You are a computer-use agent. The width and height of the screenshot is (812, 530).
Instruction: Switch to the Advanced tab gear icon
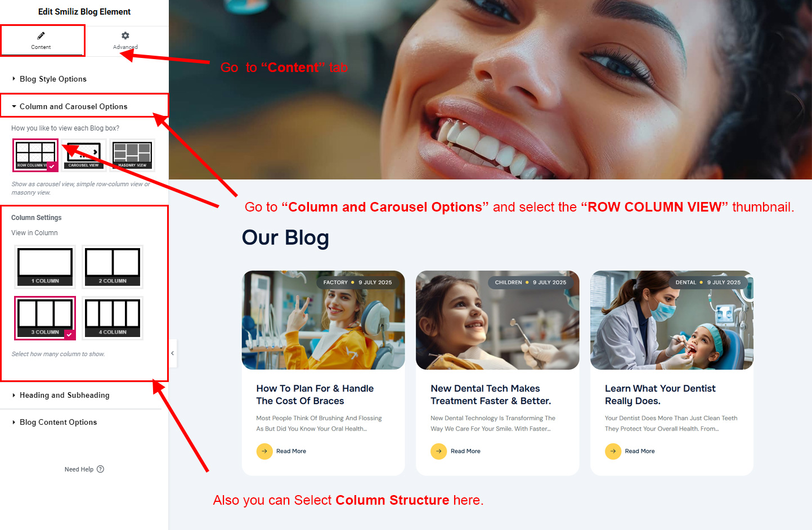[125, 35]
